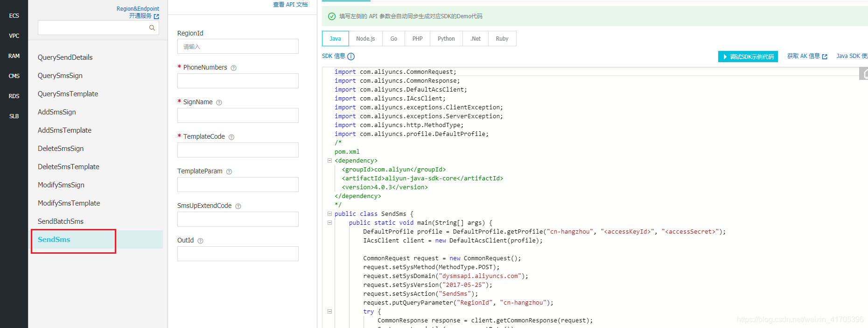This screenshot has height=328, width=868.
Task: Open the Java SDK usage link
Action: [852, 56]
